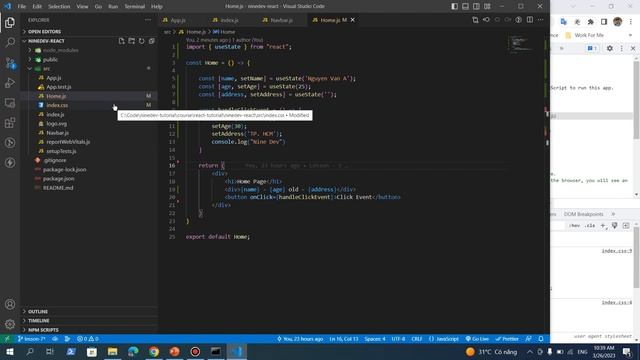Toggle the secondary side bar visibility
Viewport: 640px width, 360px height.
click(x=476, y=6)
